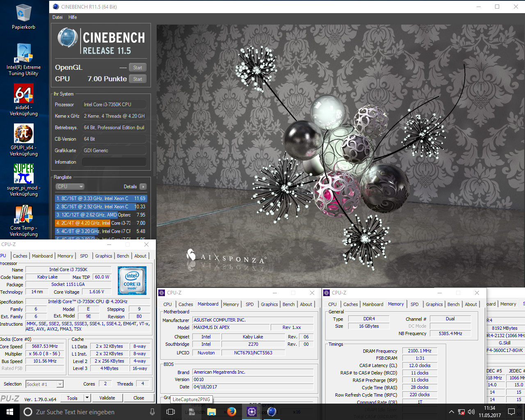The image size is (525, 420).
Task: Switch to SPD tab in left CPU-Z
Action: 84,256
